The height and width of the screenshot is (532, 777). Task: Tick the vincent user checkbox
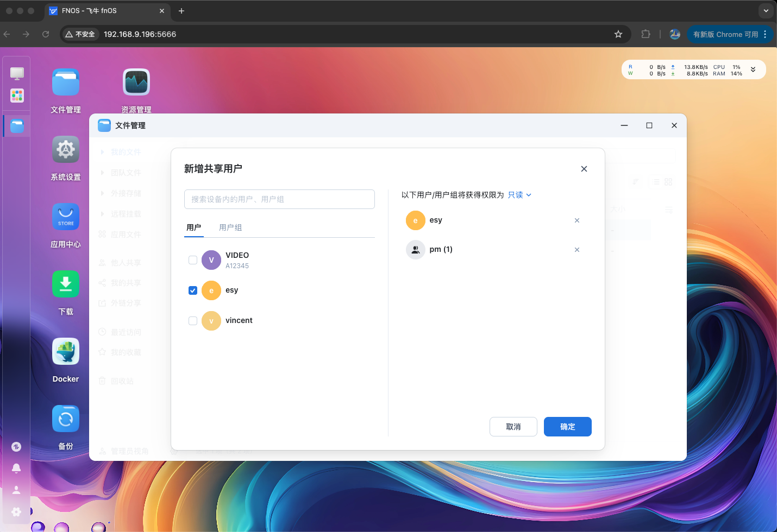[x=193, y=321]
